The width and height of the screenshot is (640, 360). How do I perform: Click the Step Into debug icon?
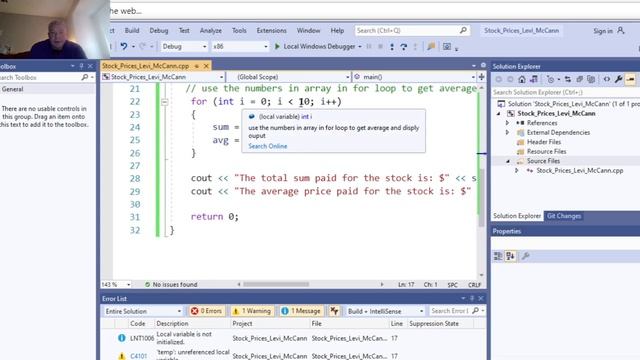tap(392, 47)
